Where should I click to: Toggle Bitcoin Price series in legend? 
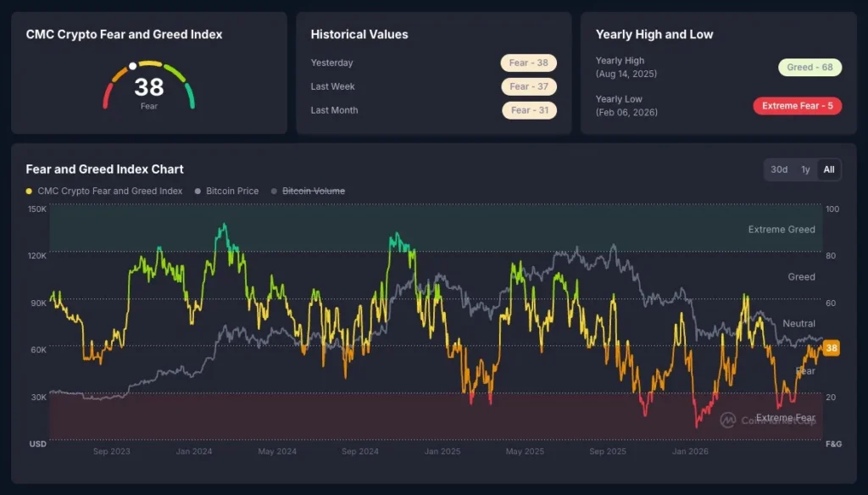(x=227, y=191)
